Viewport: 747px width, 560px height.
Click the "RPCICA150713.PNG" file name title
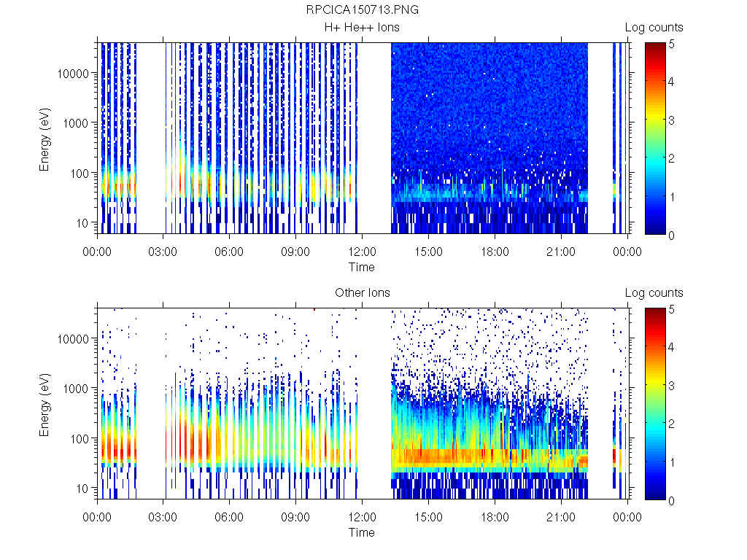pyautogui.click(x=362, y=10)
